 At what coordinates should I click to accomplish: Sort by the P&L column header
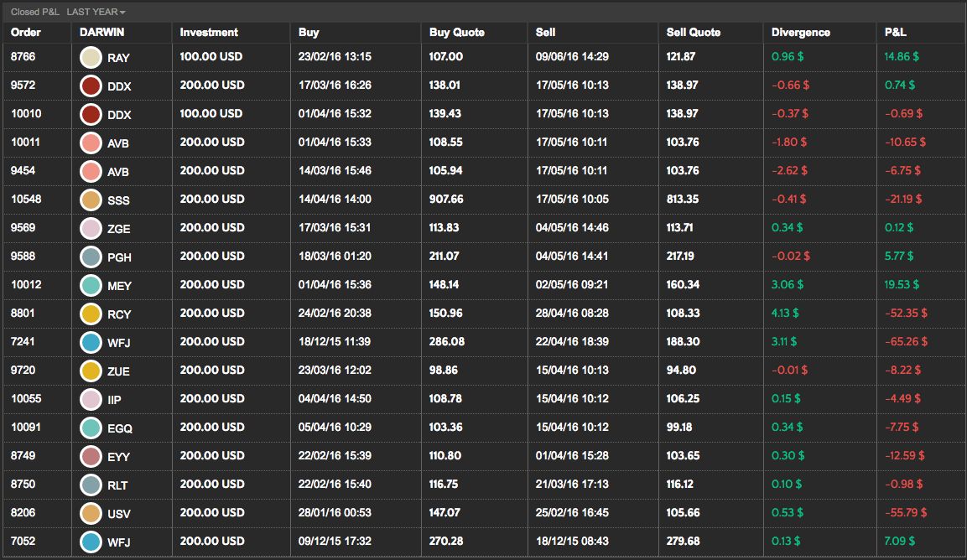896,33
